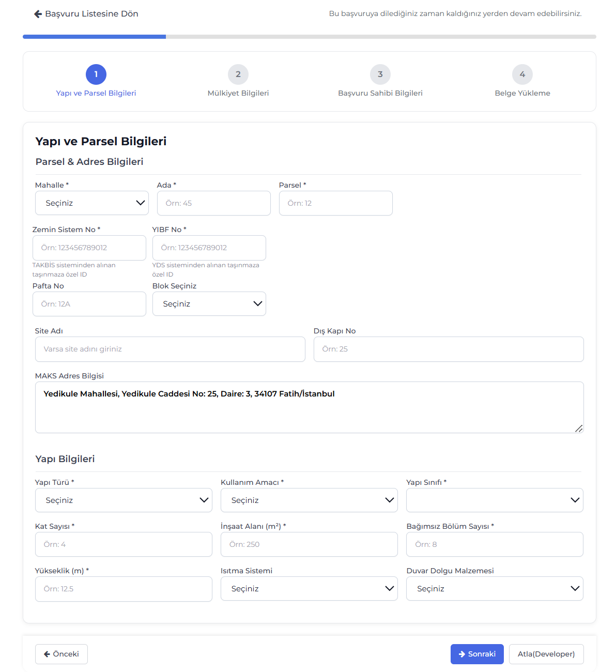Image resolution: width=616 pixels, height=672 pixels.
Task: Click step 3 circle Başvuru Sahibi Bilgileri
Action: [380, 74]
